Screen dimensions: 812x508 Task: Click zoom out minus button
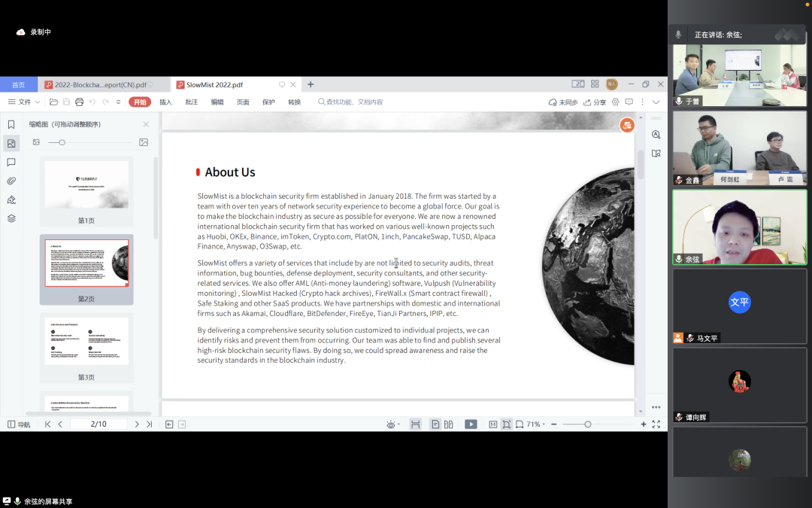tap(554, 424)
